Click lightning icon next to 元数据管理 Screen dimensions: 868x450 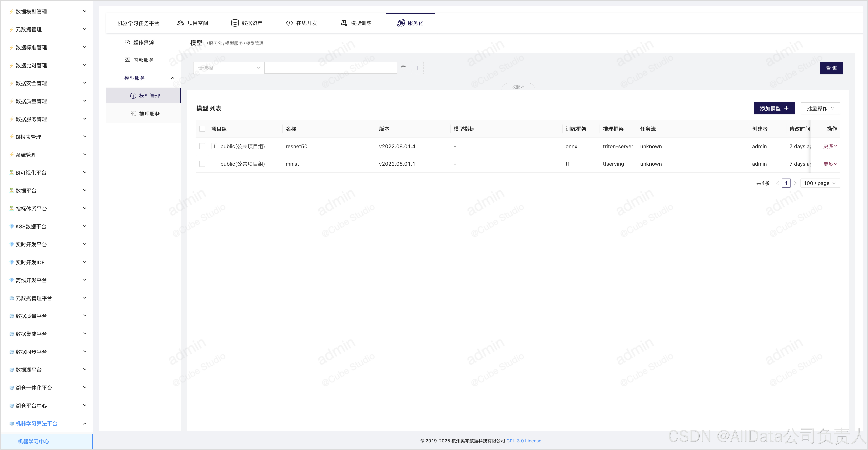[x=12, y=30]
